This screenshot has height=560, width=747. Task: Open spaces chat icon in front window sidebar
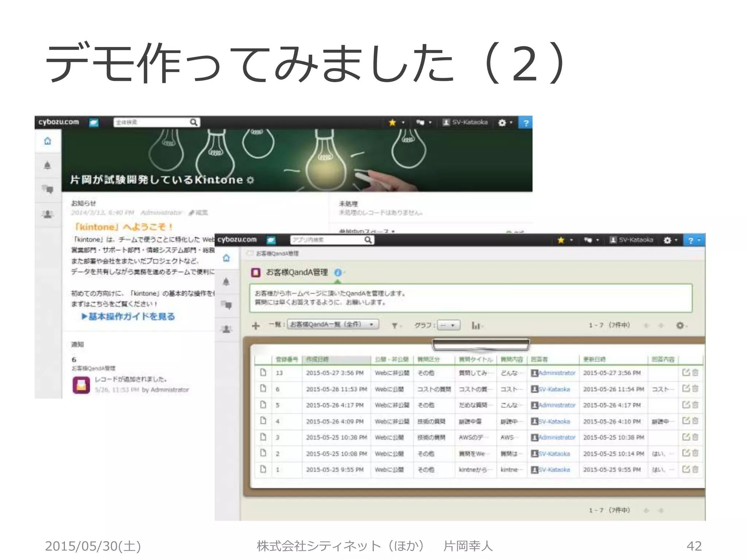227,305
